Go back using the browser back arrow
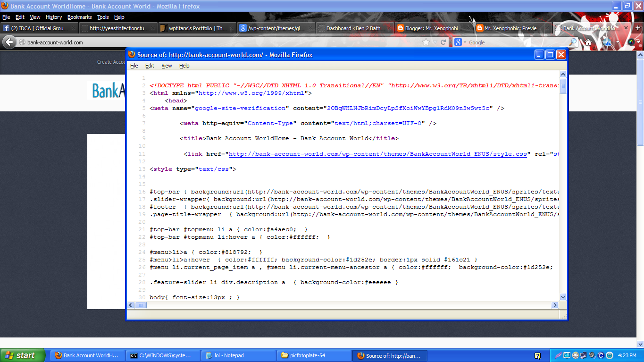The height and width of the screenshot is (362, 644). tap(9, 42)
